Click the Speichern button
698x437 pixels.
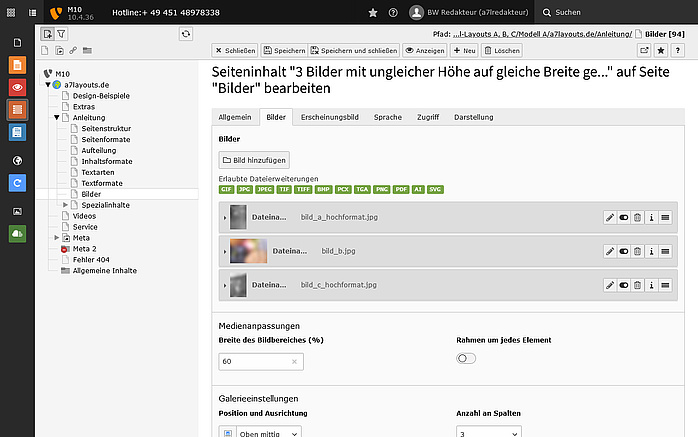(284, 50)
